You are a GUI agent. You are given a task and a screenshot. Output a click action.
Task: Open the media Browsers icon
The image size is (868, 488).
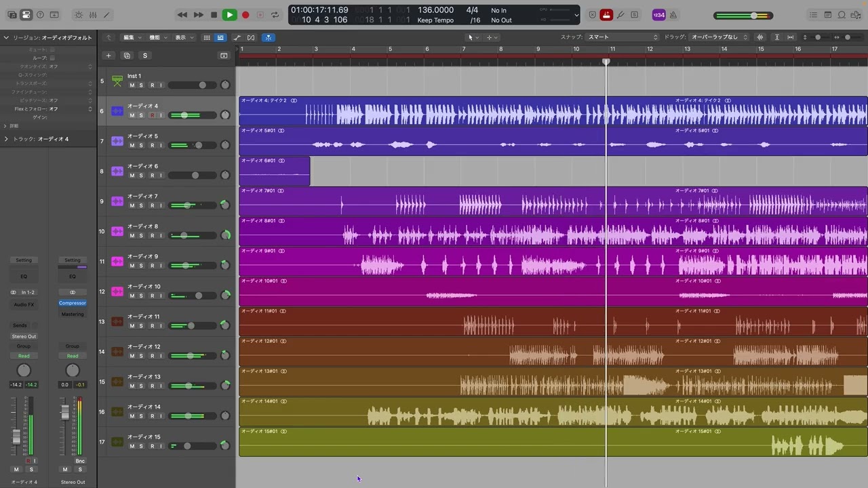coord(856,15)
